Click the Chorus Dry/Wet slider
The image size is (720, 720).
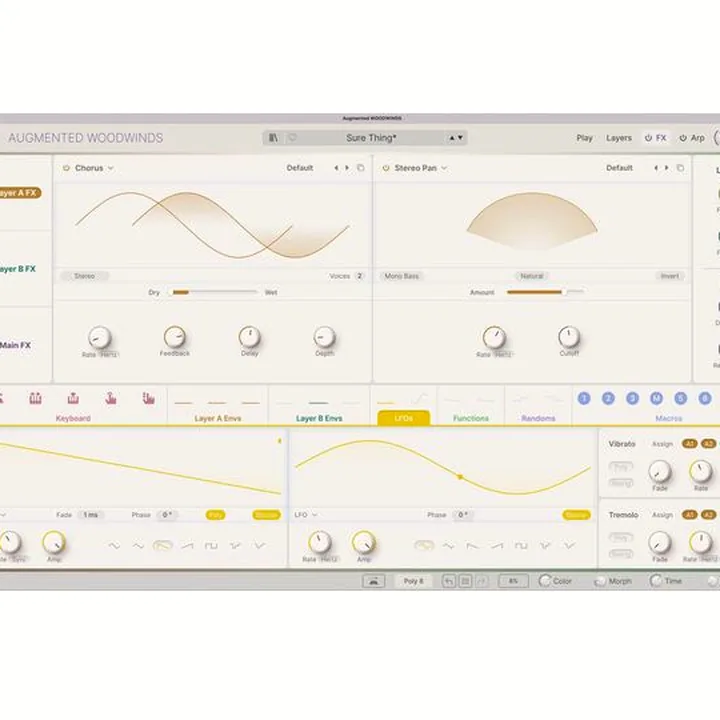[213, 292]
